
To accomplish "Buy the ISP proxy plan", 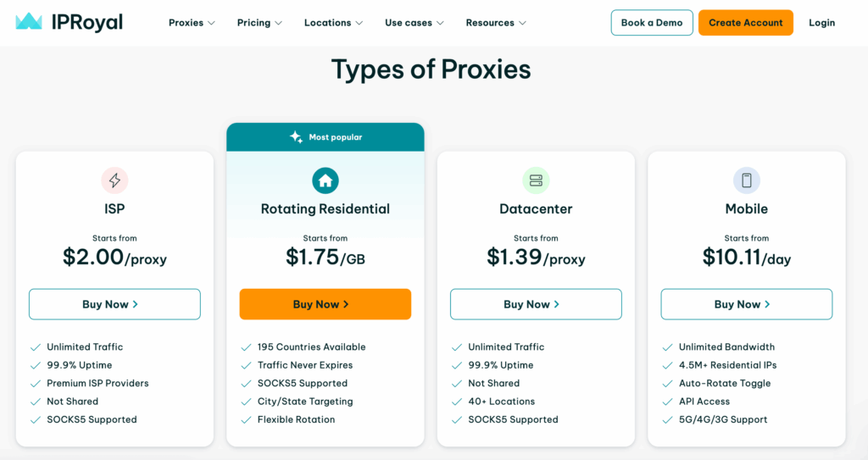I will pyautogui.click(x=114, y=304).
